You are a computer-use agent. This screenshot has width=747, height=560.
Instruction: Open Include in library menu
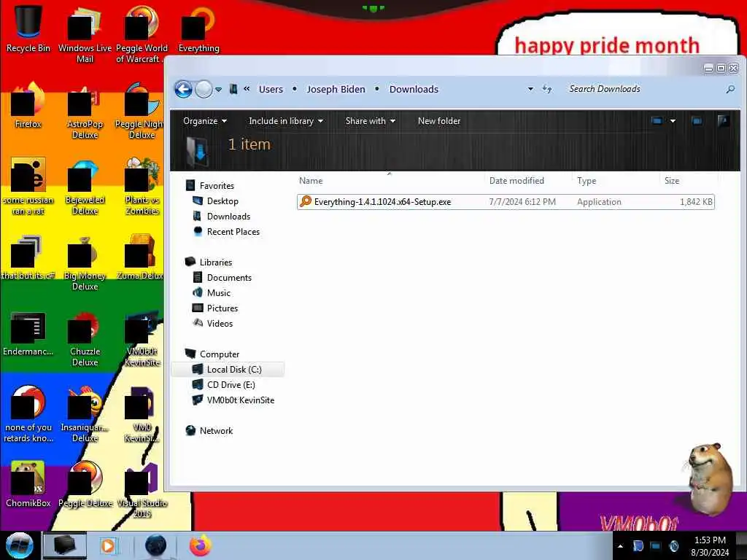tap(286, 121)
